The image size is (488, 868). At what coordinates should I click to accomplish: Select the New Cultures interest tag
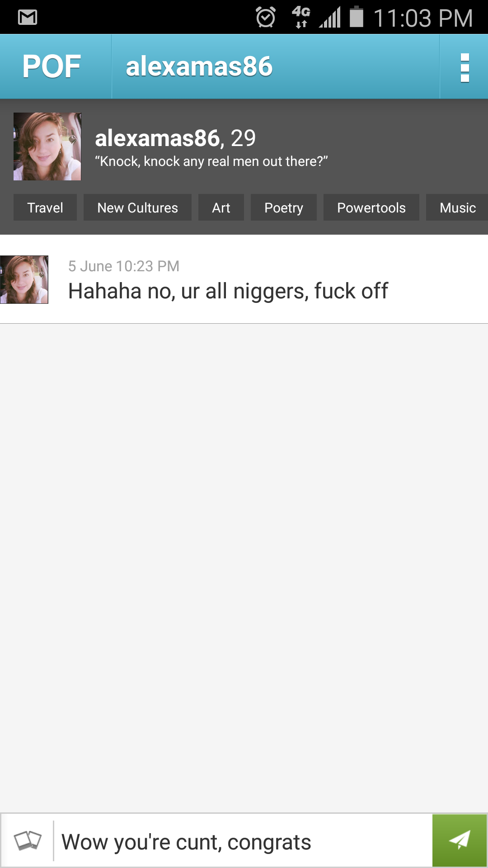pyautogui.click(x=137, y=208)
